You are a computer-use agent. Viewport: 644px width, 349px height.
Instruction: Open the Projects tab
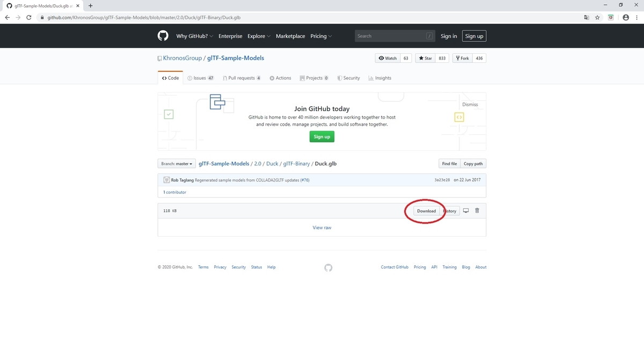[314, 78]
